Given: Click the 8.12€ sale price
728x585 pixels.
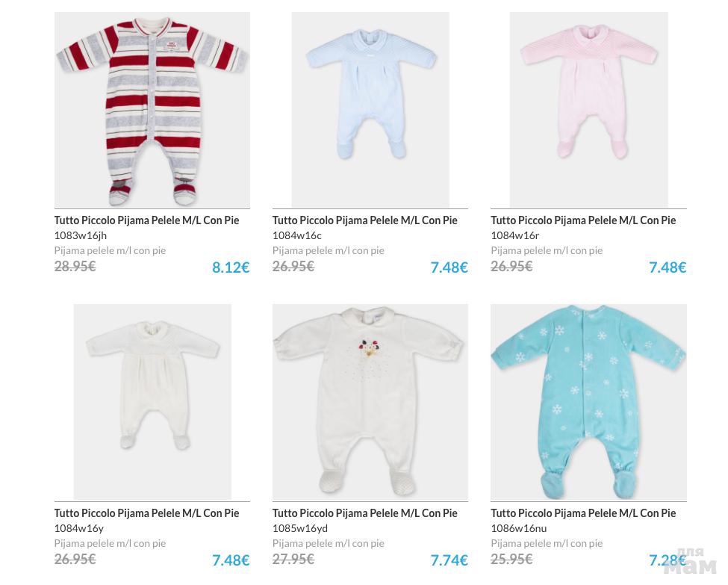Looking at the screenshot, I should [x=231, y=267].
